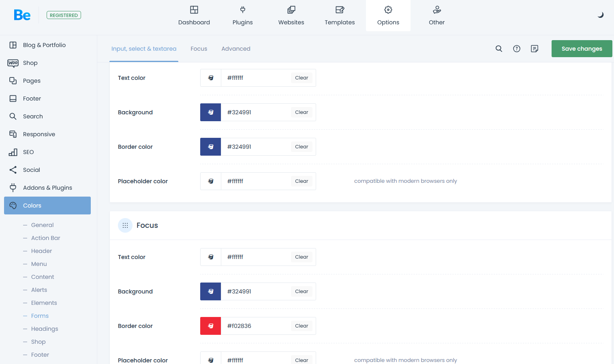Switch to the Focus tab

(x=199, y=49)
